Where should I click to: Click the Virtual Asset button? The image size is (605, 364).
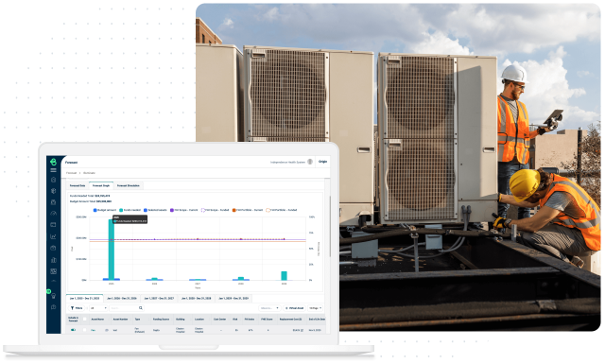[294, 308]
